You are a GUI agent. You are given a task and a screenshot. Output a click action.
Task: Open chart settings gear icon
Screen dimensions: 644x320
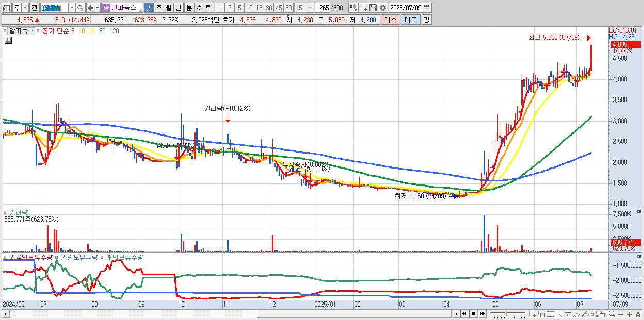(382, 8)
